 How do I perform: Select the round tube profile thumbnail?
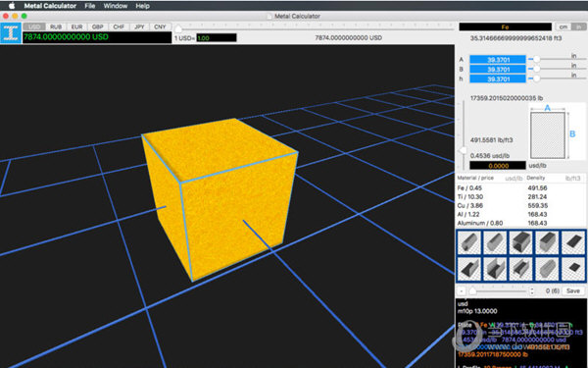point(469,242)
